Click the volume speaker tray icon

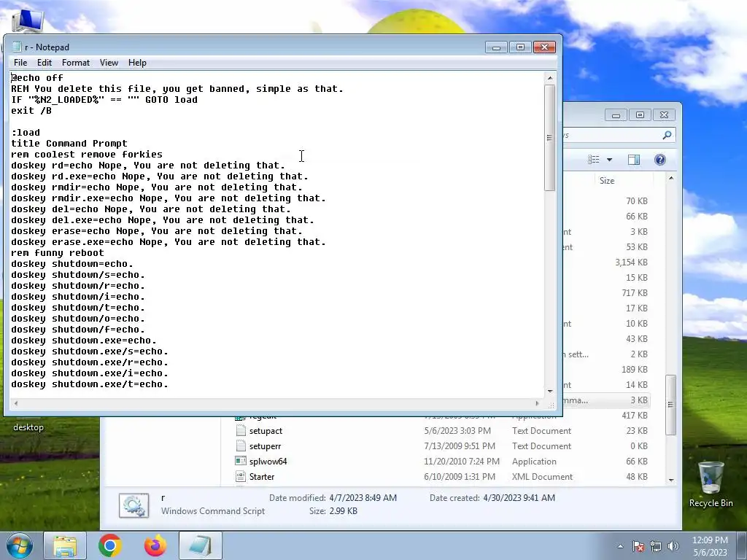coord(673,546)
